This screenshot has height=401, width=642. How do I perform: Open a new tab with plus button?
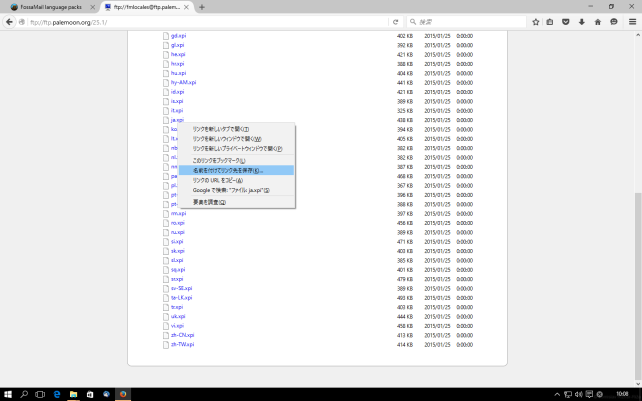click(x=201, y=7)
